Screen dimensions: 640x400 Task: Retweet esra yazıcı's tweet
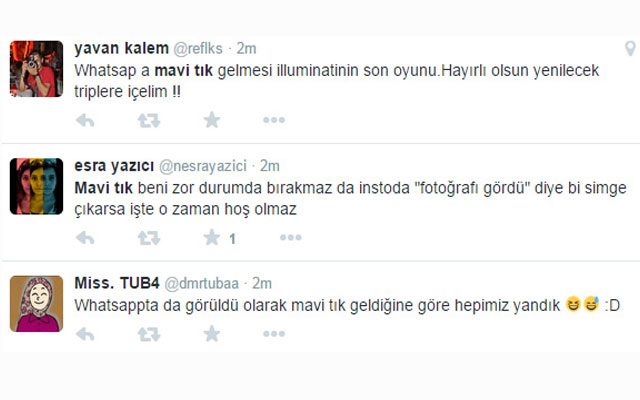149,238
